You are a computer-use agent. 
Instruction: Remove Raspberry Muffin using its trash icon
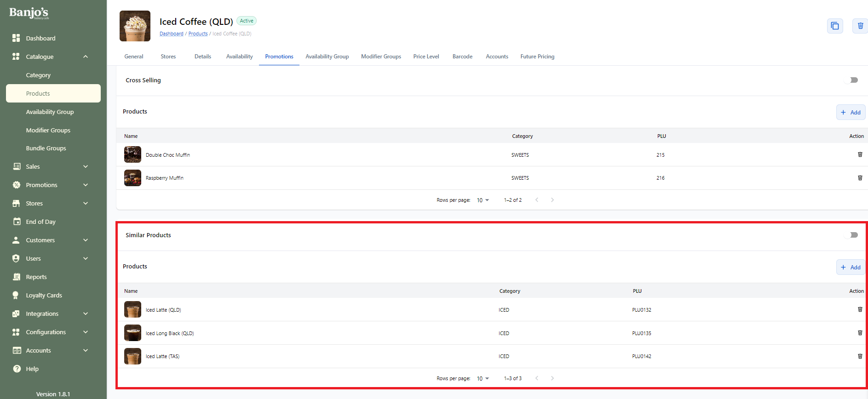click(860, 178)
